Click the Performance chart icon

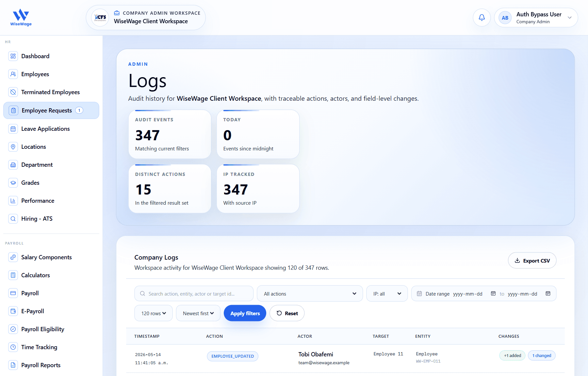(x=13, y=201)
